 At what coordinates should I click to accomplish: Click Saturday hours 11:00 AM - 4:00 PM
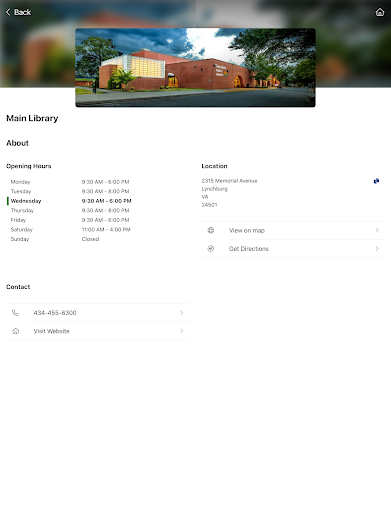pyautogui.click(x=106, y=230)
